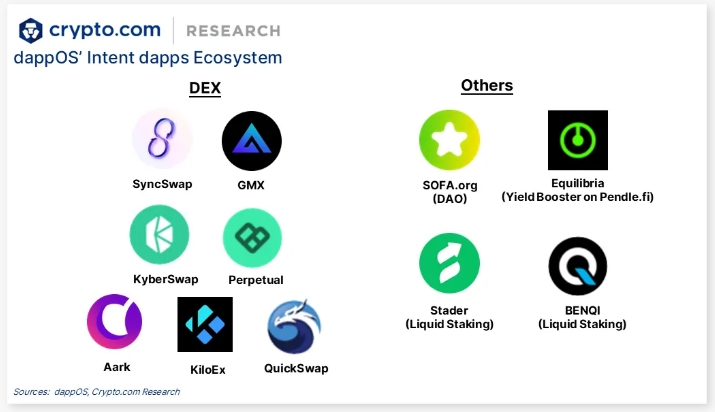Select the GMX triangle logo
The image size is (715, 412).
[x=252, y=141]
